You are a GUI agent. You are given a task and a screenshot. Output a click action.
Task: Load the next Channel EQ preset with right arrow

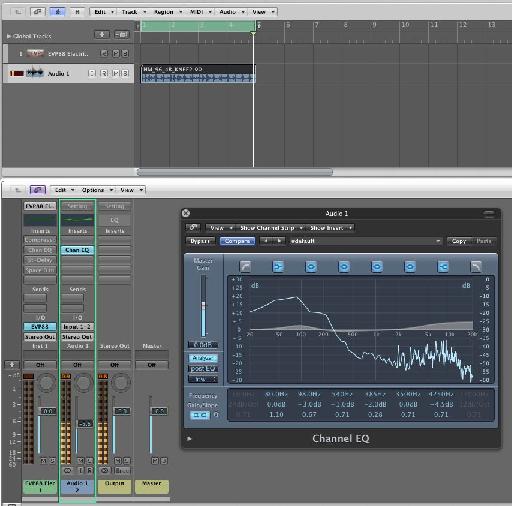279,241
